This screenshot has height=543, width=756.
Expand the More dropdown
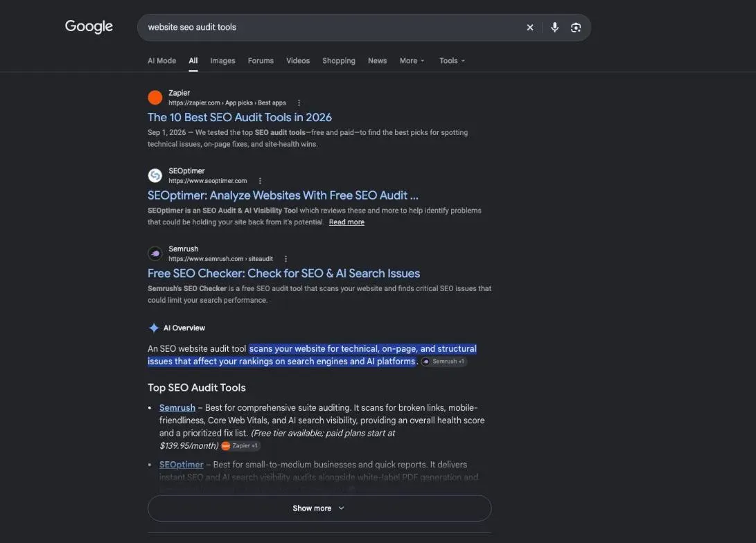pos(412,61)
